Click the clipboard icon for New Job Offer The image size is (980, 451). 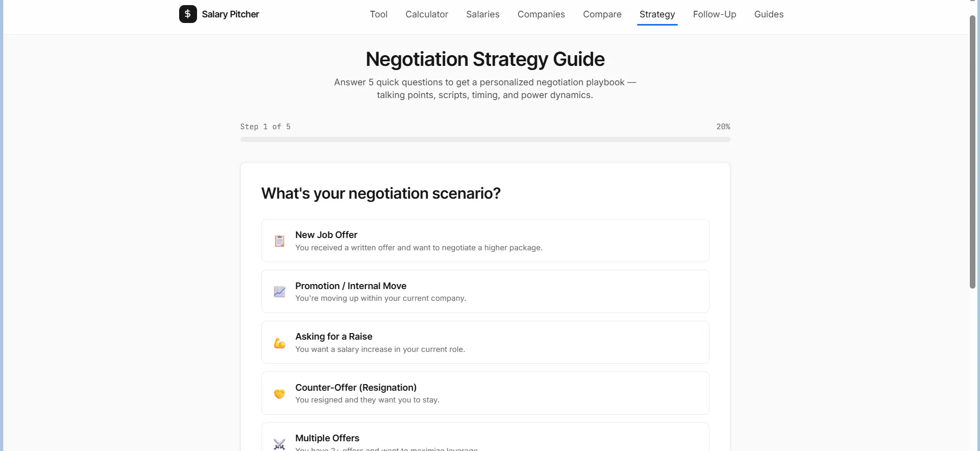pyautogui.click(x=280, y=241)
